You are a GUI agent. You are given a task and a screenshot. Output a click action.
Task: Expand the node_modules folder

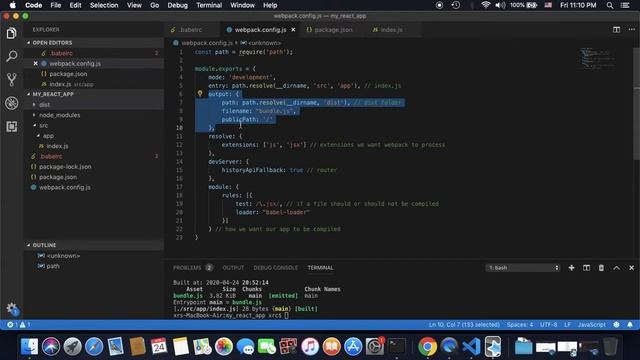pyautogui.click(x=60, y=115)
